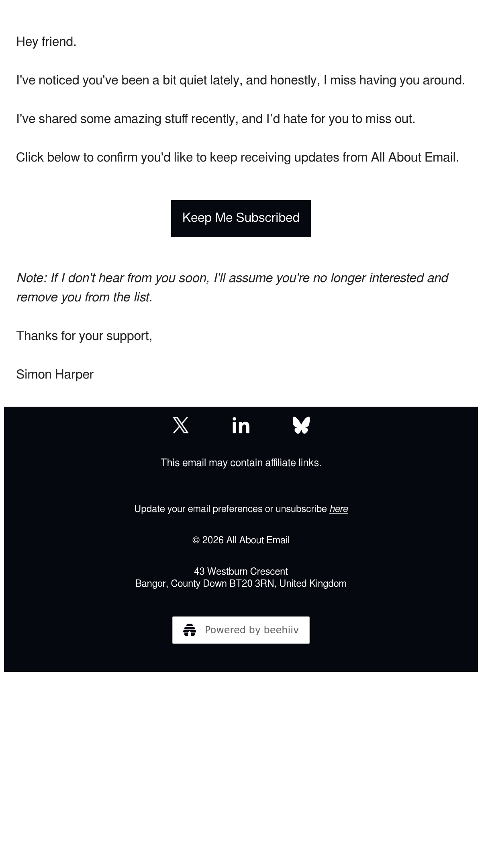
Task: Click the beehive logo in beehiiv badge
Action: (x=190, y=630)
